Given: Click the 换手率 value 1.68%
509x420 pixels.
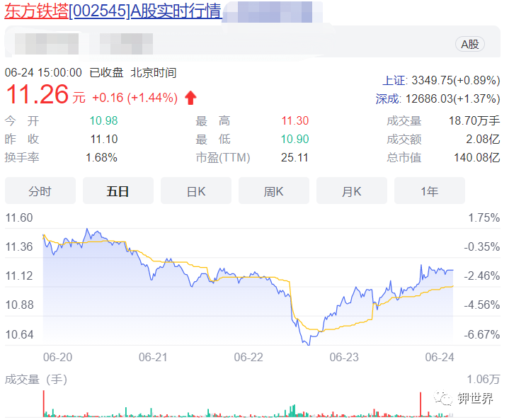Looking at the screenshot, I should [101, 157].
